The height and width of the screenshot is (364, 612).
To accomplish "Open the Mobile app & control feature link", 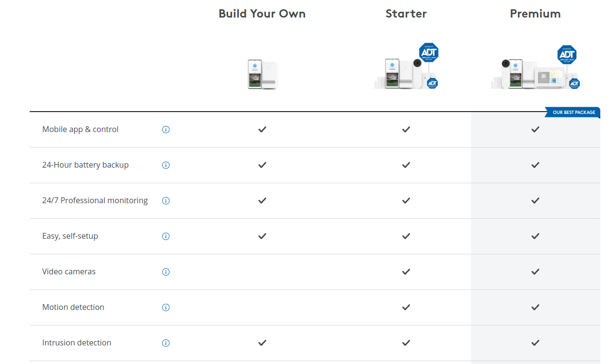I will click(80, 129).
